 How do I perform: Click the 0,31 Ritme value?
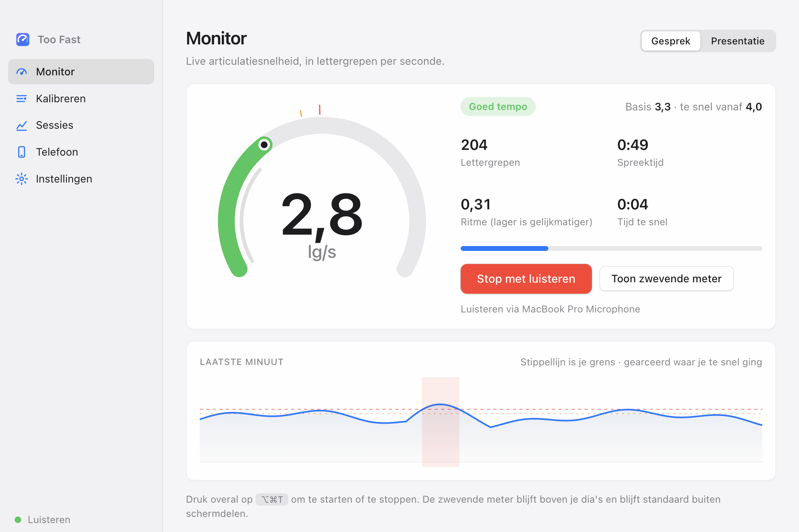click(x=475, y=204)
